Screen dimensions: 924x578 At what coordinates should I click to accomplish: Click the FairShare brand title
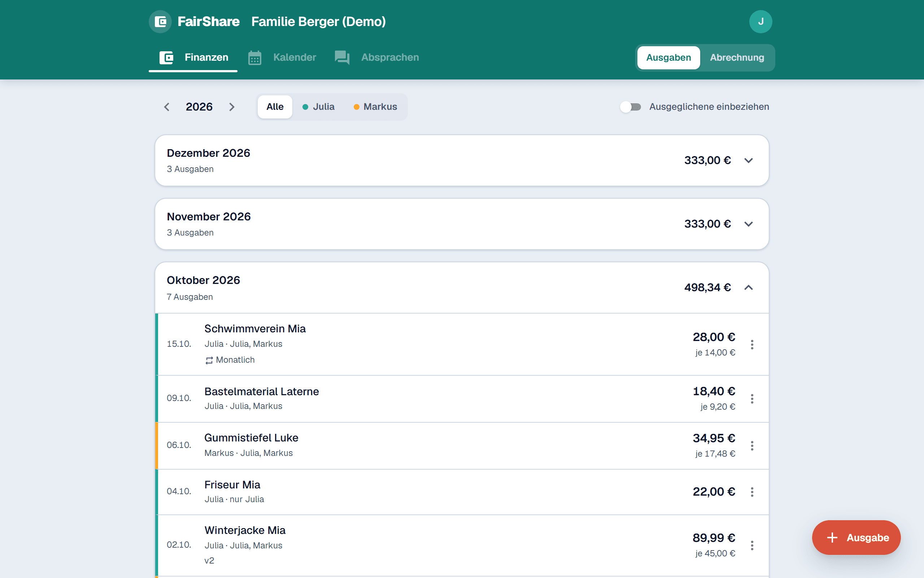[x=209, y=21]
